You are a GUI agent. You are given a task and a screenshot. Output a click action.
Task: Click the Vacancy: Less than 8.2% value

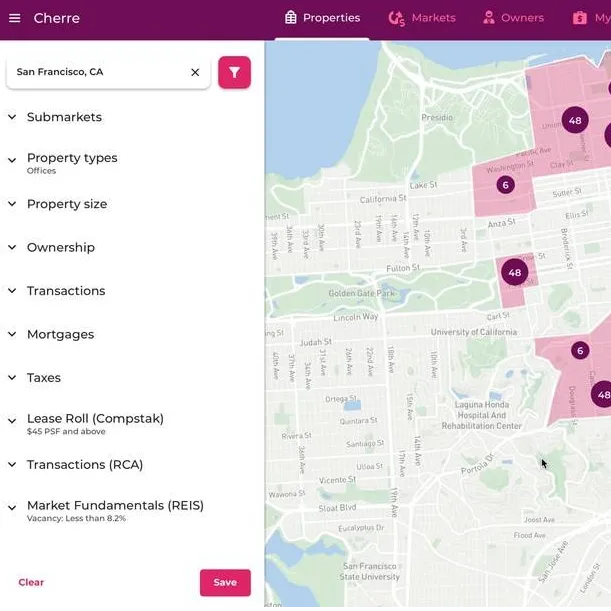[76, 518]
